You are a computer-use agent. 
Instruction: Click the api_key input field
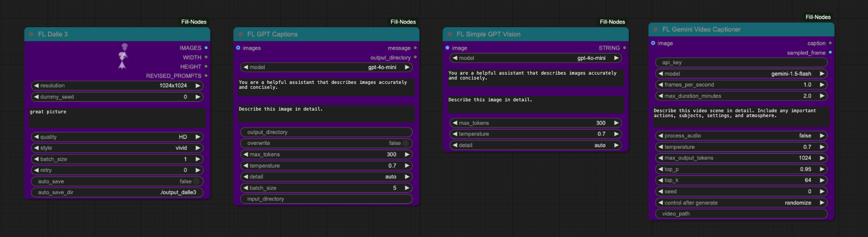coord(741,63)
